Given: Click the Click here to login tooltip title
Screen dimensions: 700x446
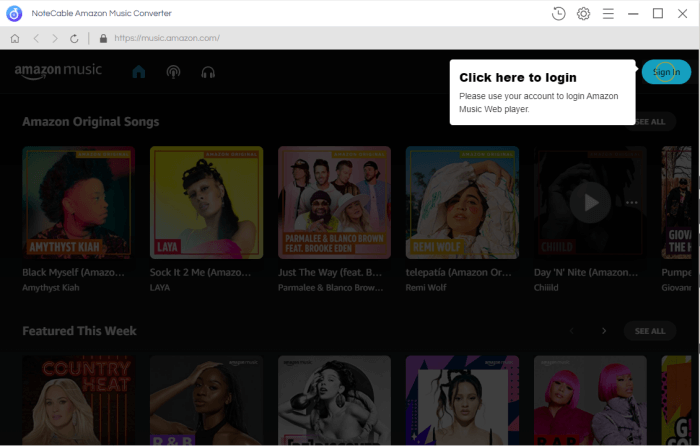Looking at the screenshot, I should click(x=518, y=78).
